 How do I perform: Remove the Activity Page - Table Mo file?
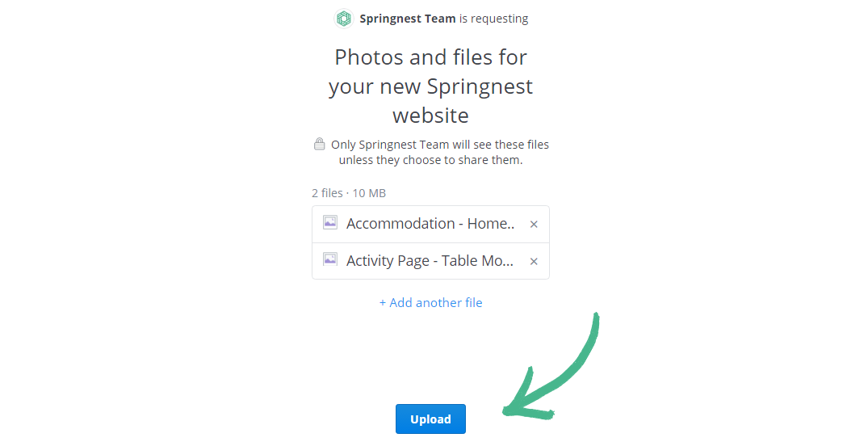coord(534,262)
